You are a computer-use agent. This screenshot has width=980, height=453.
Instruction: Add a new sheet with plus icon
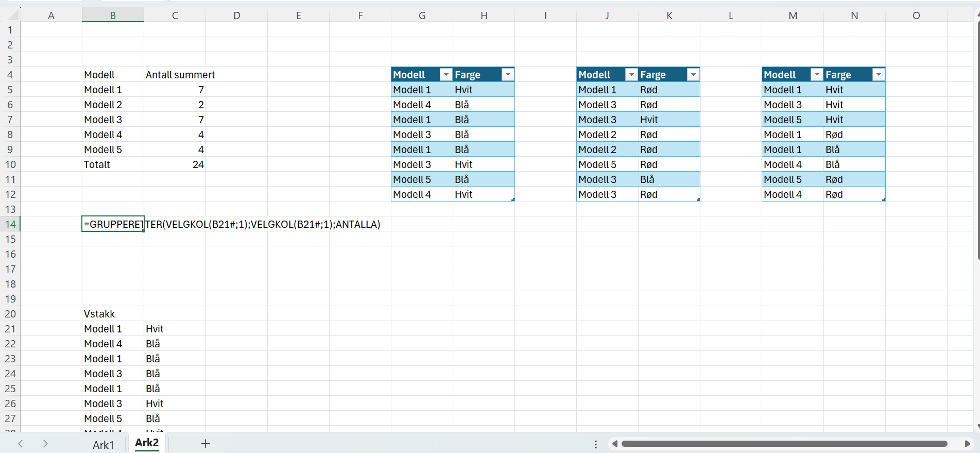click(205, 444)
